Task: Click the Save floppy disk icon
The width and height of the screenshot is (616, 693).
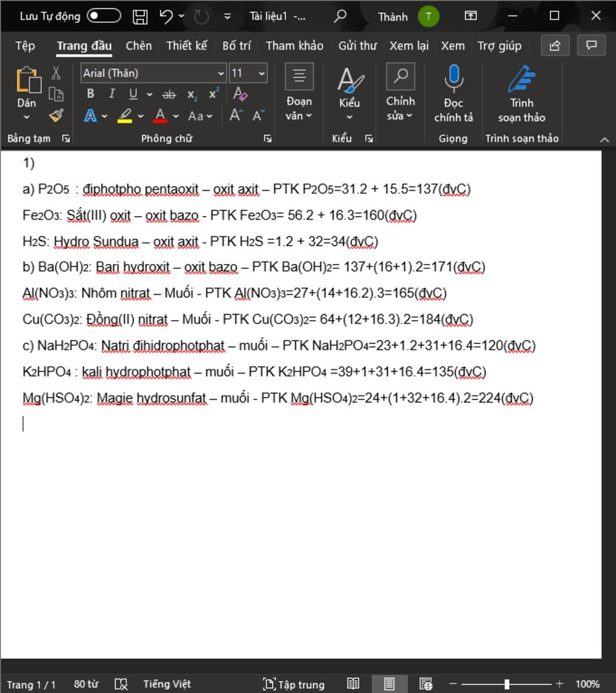Action: coord(140,17)
